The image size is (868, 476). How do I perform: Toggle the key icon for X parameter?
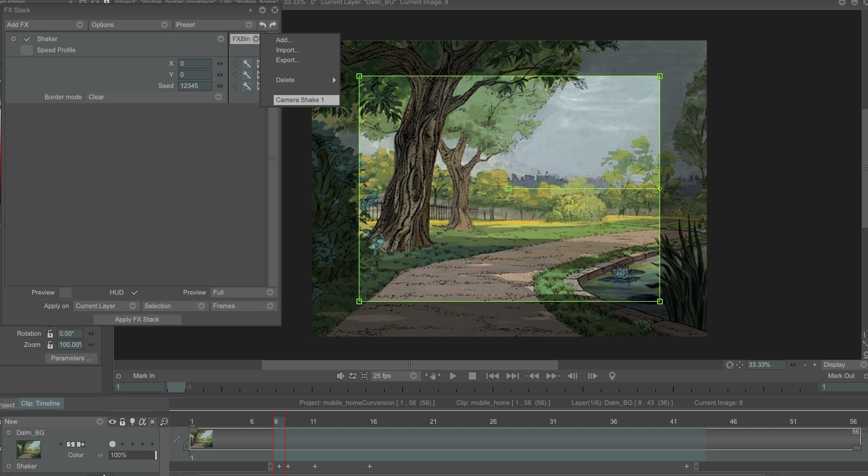coord(247,63)
